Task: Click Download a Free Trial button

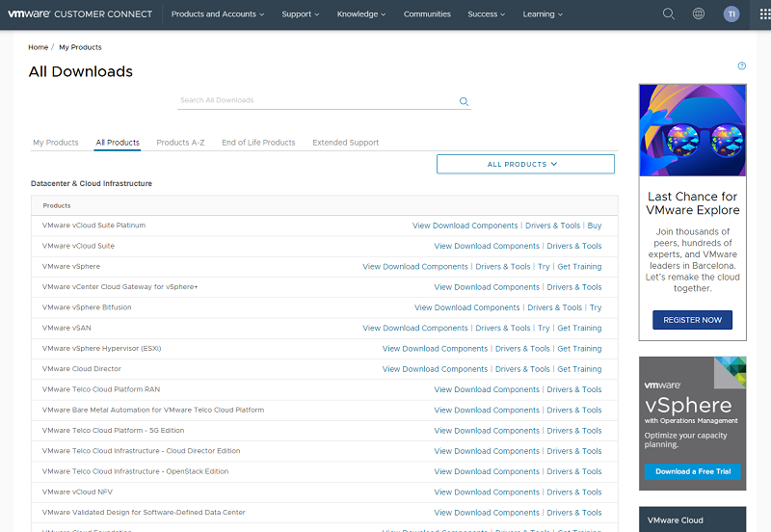Action: pos(692,471)
